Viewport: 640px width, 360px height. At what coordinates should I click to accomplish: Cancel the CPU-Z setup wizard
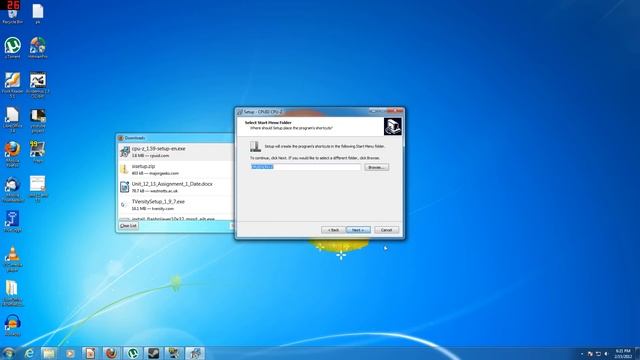click(387, 230)
